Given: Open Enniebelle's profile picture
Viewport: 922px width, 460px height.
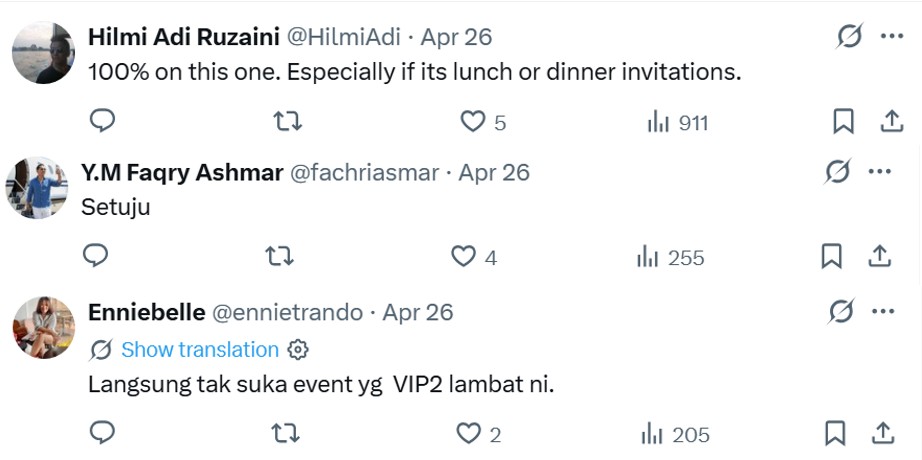Looking at the screenshot, I should click(44, 327).
